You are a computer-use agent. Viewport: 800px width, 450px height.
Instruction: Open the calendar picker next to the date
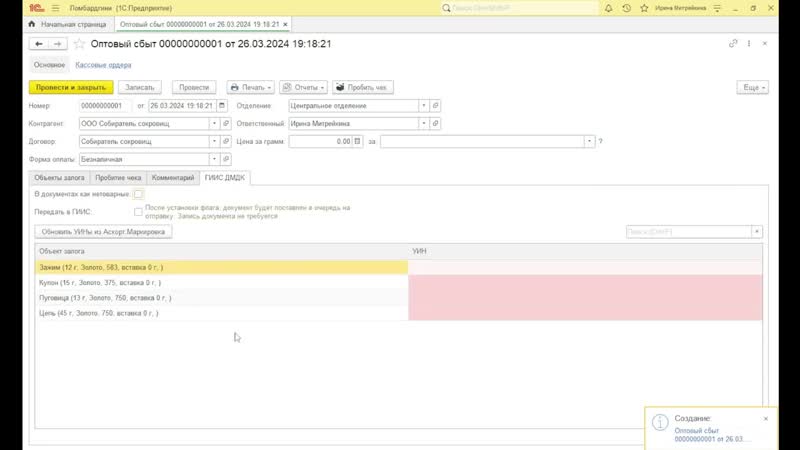click(222, 105)
